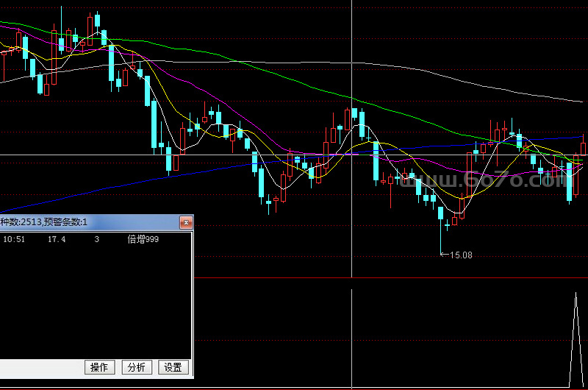Click the 15.08 low price label
This screenshot has height=390, width=588.
pyautogui.click(x=461, y=255)
